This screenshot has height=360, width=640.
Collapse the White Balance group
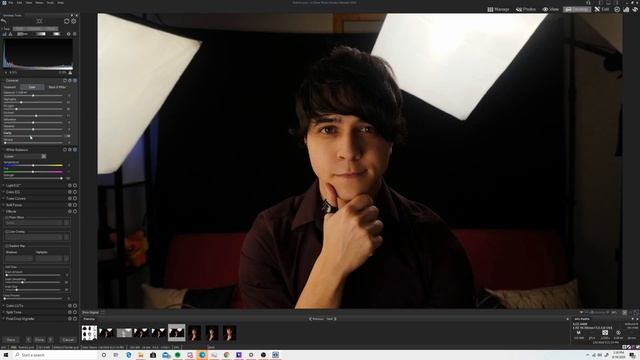(x=3, y=150)
